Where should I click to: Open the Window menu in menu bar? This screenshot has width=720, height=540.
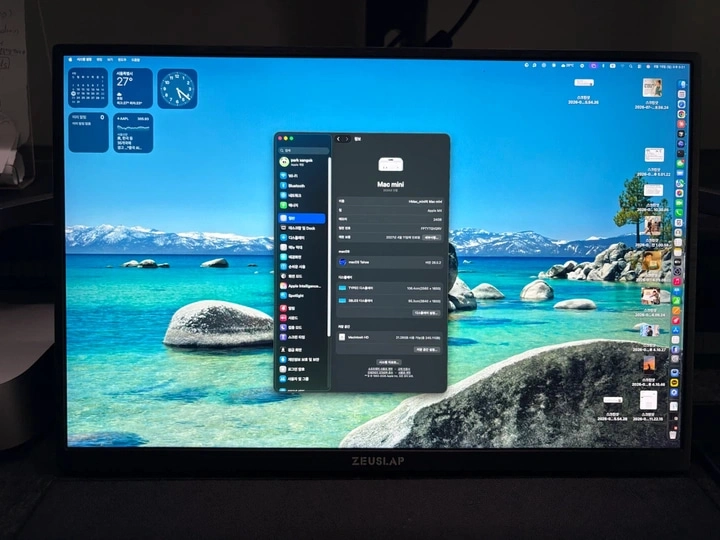point(122,60)
